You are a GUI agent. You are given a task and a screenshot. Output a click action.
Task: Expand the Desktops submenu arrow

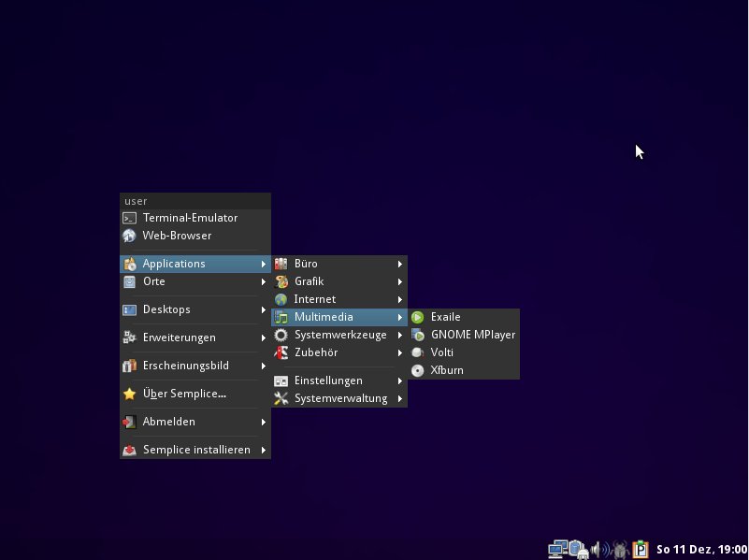(x=263, y=309)
